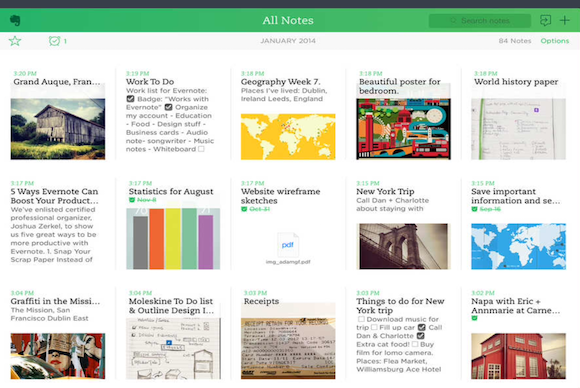Click the 84 Notes count label
580x388 pixels.
515,41
